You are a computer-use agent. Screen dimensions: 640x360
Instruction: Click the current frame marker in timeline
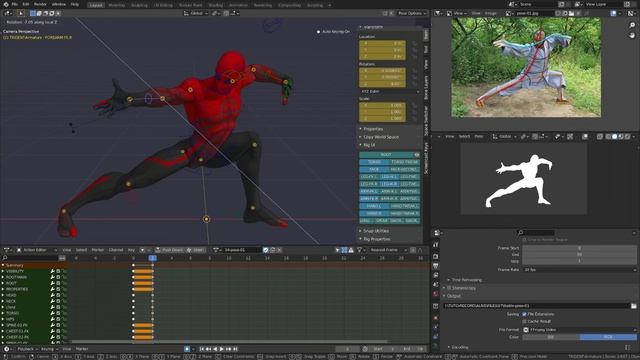click(153, 258)
